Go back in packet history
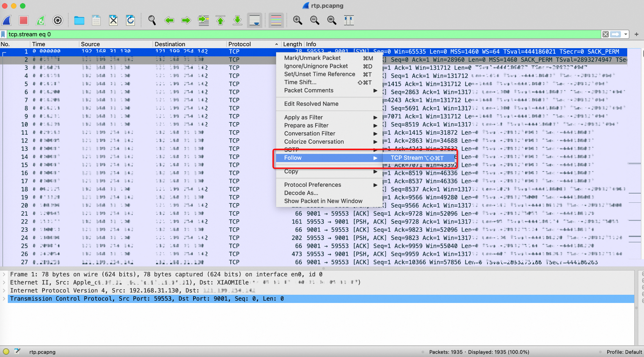The height and width of the screenshot is (357, 644). [169, 20]
